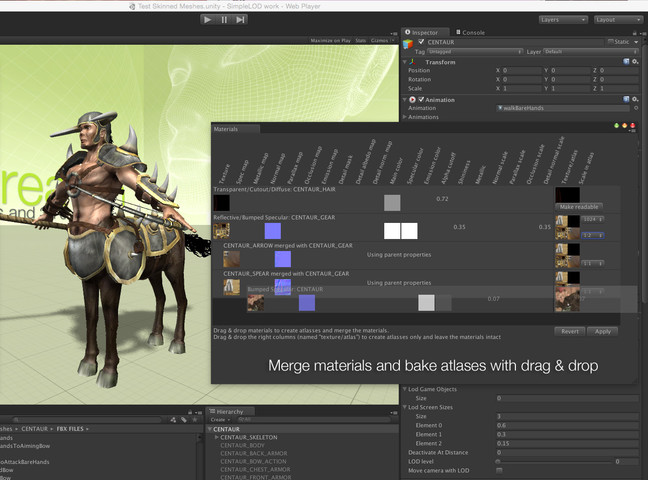
Task: Toggle the CENTAUR object active checkbox
Action: pos(421,42)
